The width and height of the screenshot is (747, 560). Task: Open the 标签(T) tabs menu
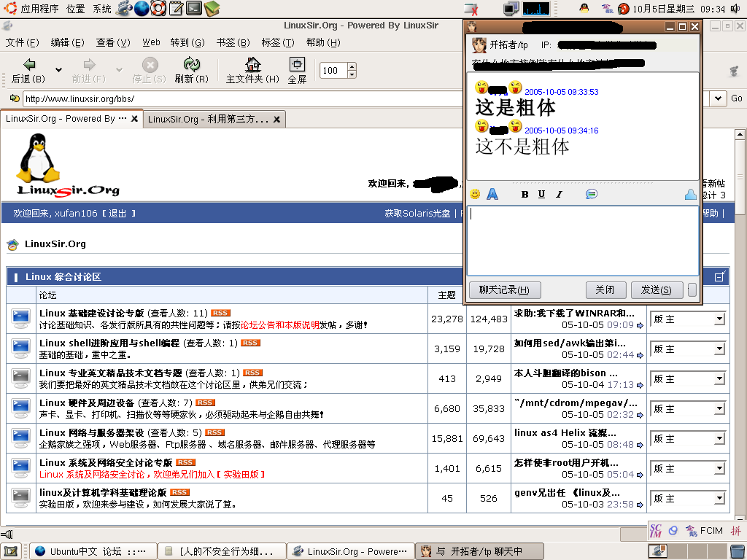pos(278,43)
